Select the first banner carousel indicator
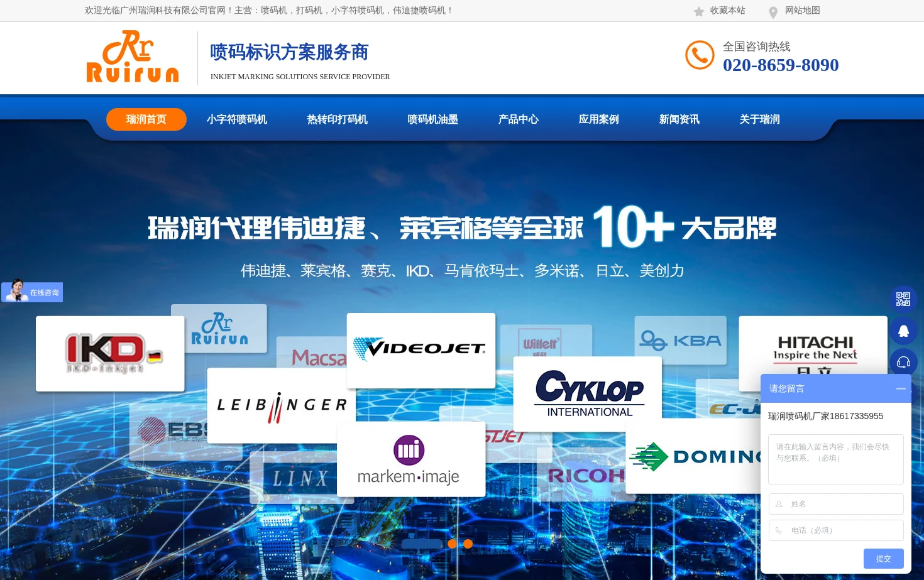This screenshot has height=580, width=924. tap(422, 544)
